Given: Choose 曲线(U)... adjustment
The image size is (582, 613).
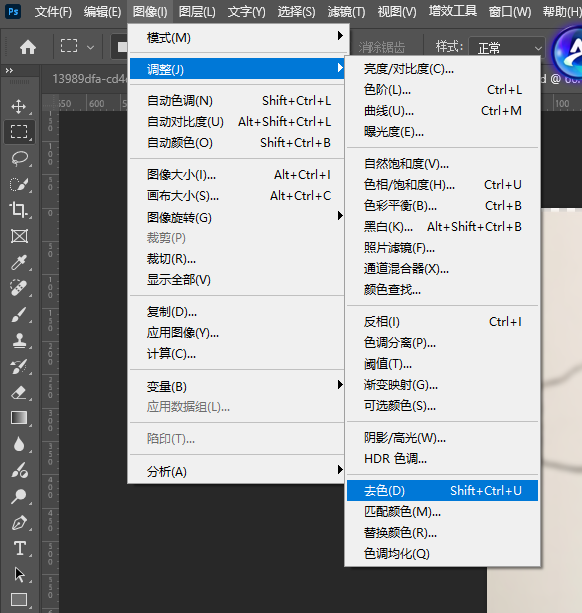Looking at the screenshot, I should [x=442, y=111].
